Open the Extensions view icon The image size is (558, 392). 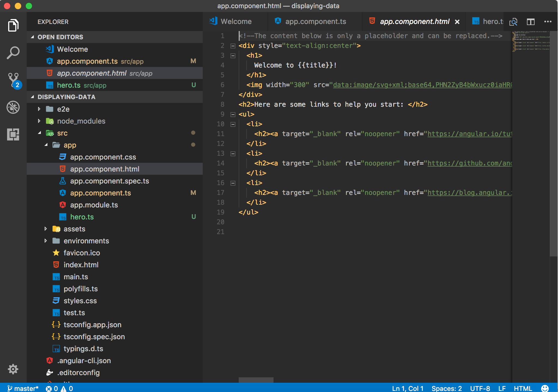click(x=13, y=134)
